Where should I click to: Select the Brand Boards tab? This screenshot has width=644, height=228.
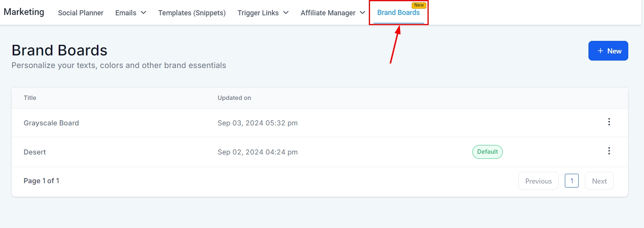(398, 13)
